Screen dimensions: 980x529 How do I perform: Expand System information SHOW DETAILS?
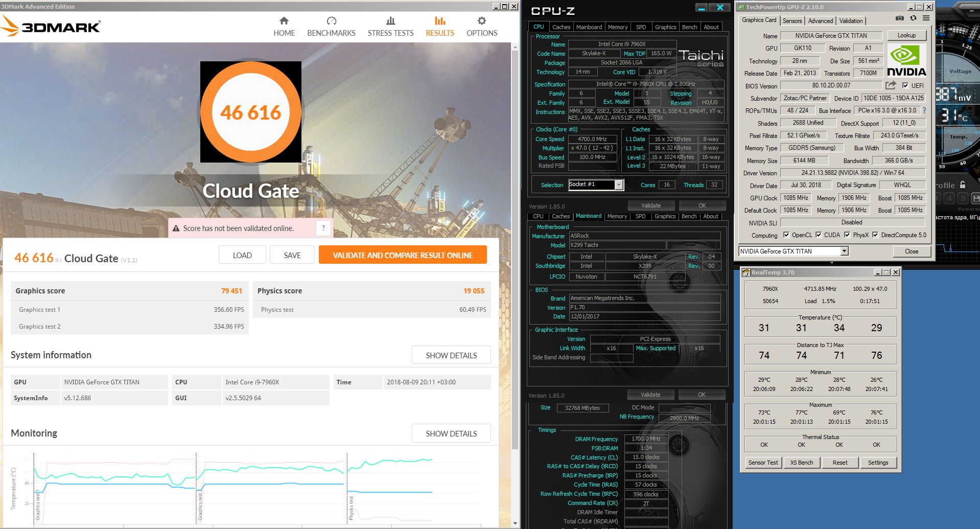pyautogui.click(x=451, y=355)
